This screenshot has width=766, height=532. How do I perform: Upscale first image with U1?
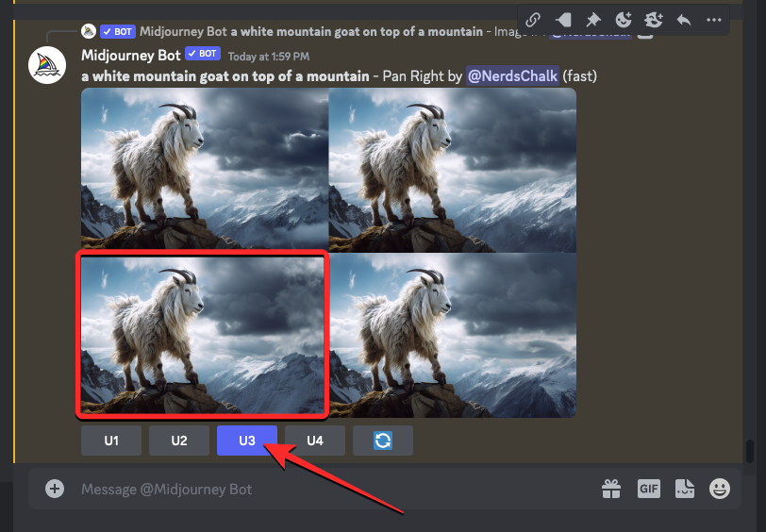coord(111,441)
